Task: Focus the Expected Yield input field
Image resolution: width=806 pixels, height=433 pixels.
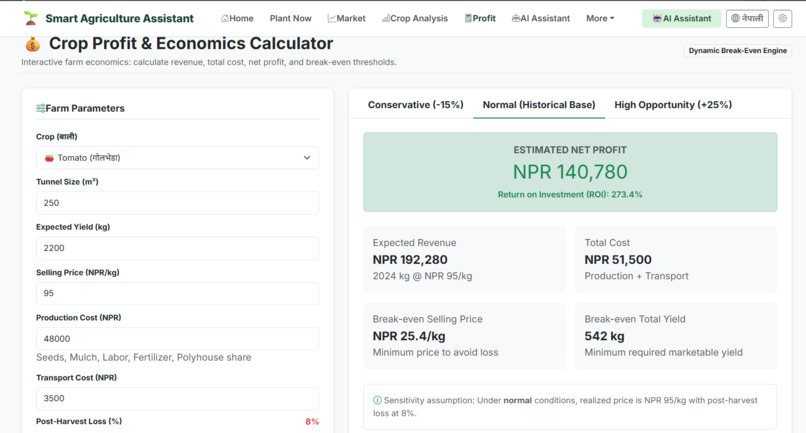Action: tap(177, 248)
